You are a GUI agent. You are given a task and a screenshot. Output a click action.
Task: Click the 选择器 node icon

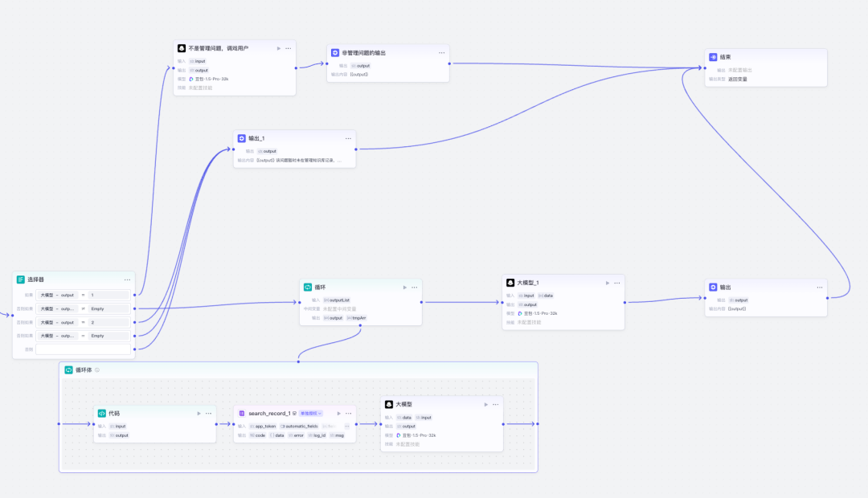(20, 280)
